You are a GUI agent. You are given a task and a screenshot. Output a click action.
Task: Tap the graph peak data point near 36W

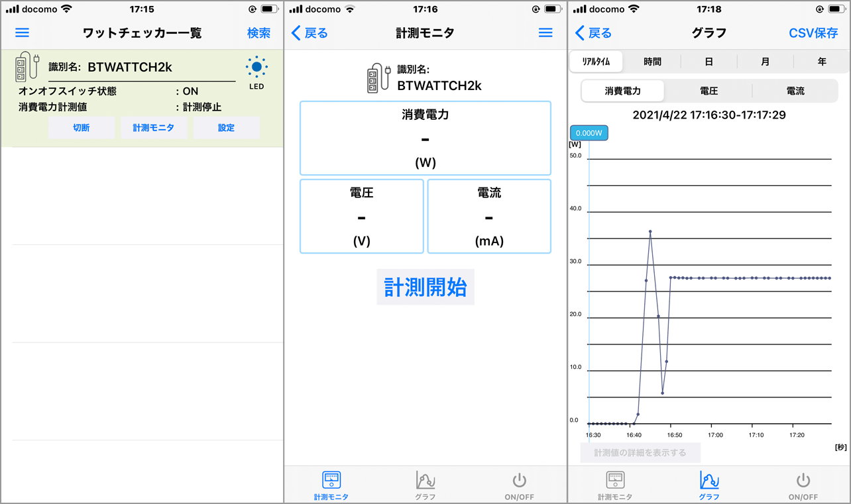coord(650,232)
